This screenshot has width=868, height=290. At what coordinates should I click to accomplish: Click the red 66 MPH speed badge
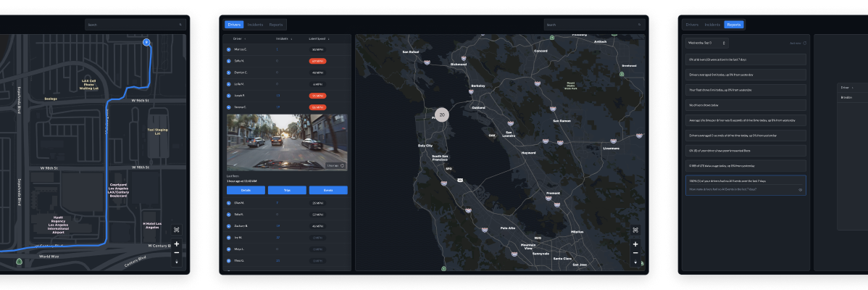318,107
